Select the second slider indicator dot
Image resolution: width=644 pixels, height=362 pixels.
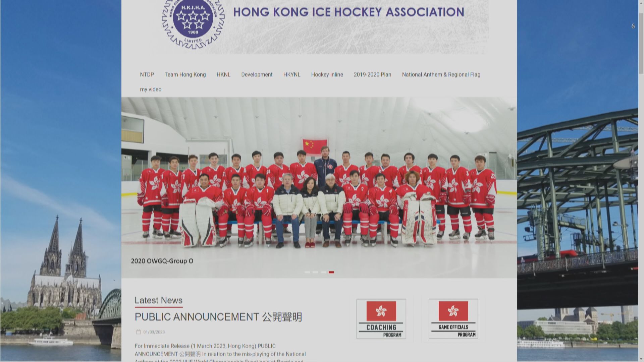tap(315, 272)
